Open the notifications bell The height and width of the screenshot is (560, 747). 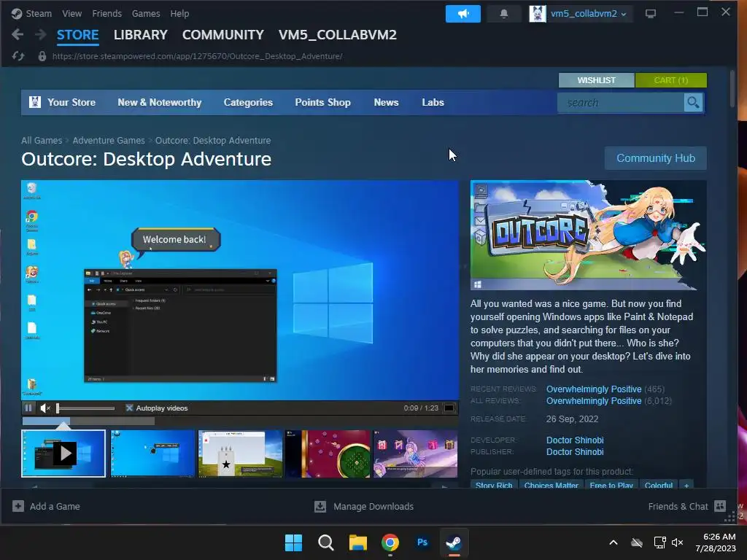click(503, 14)
